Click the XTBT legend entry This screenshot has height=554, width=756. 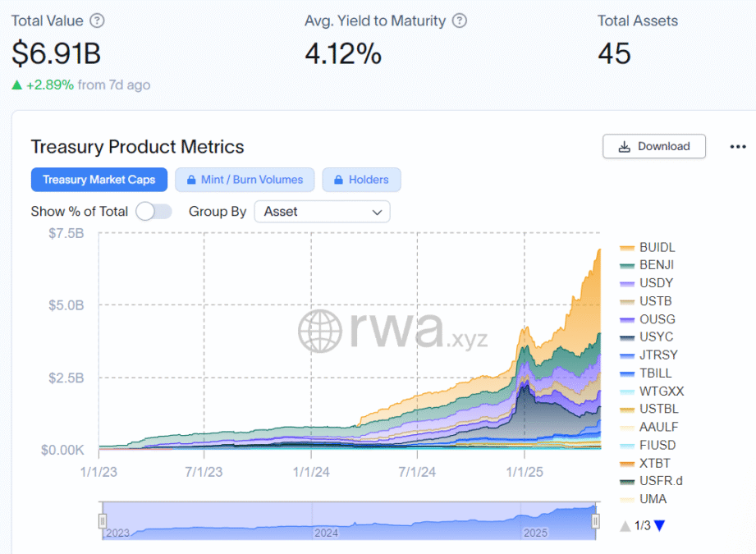point(645,463)
